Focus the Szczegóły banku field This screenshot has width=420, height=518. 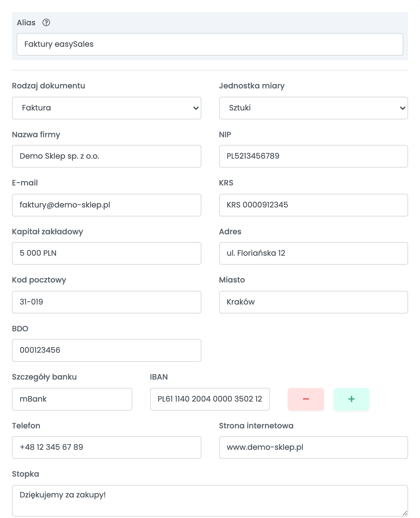coord(72,399)
